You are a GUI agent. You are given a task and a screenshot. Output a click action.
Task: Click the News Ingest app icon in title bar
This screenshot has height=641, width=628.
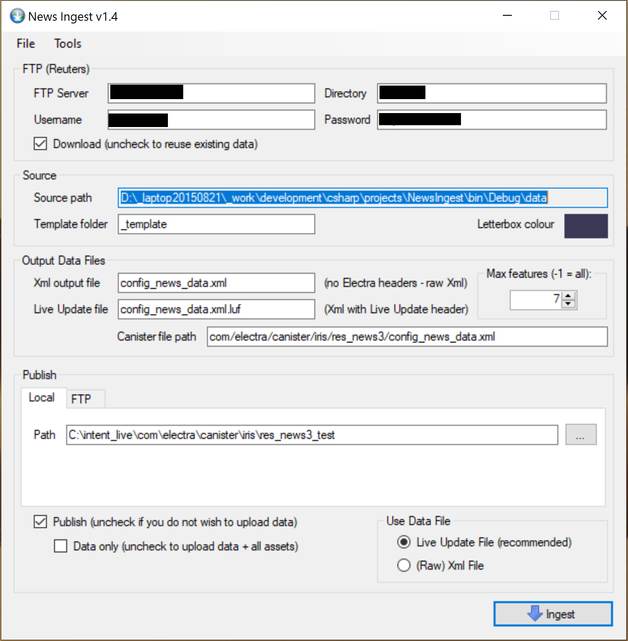[17, 16]
